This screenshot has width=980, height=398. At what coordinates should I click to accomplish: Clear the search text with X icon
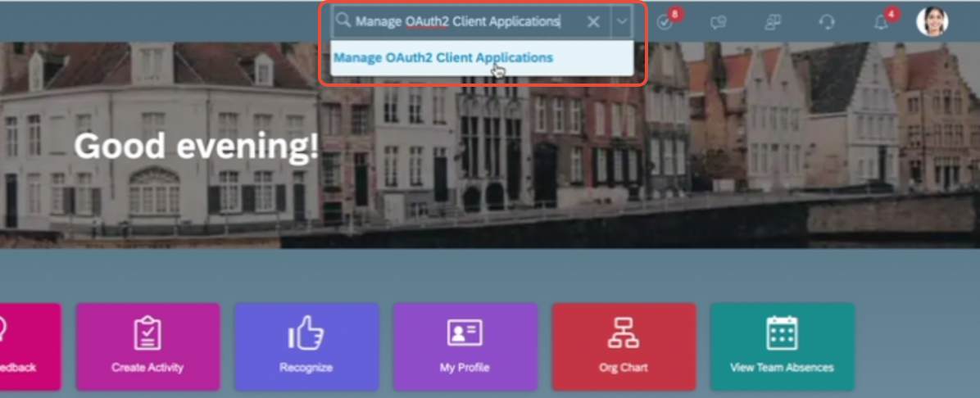(594, 22)
